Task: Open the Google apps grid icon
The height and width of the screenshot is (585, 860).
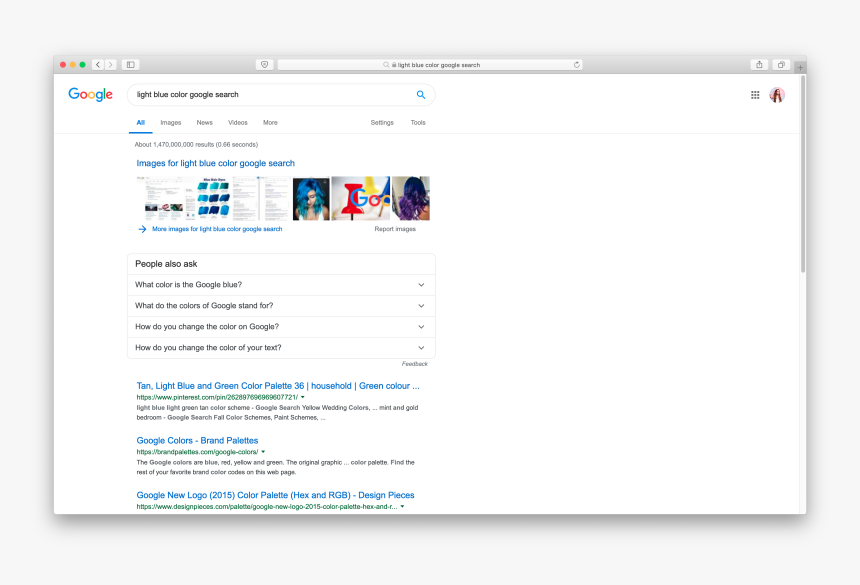Action: pos(755,95)
